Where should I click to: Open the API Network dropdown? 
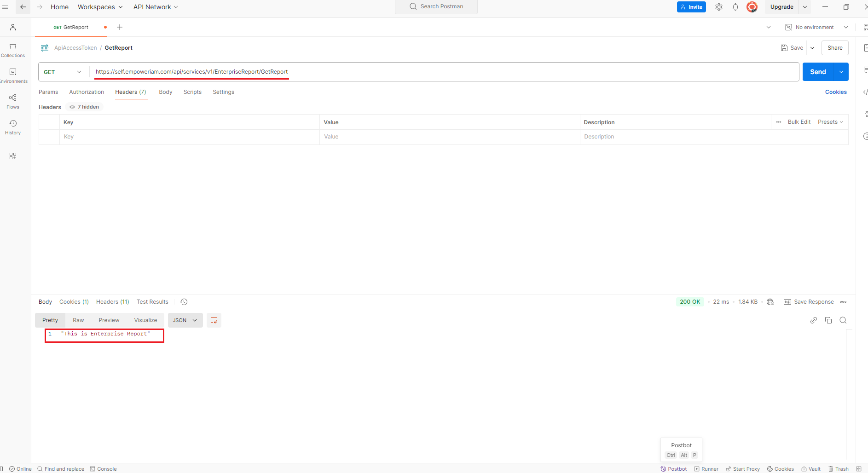[156, 7]
